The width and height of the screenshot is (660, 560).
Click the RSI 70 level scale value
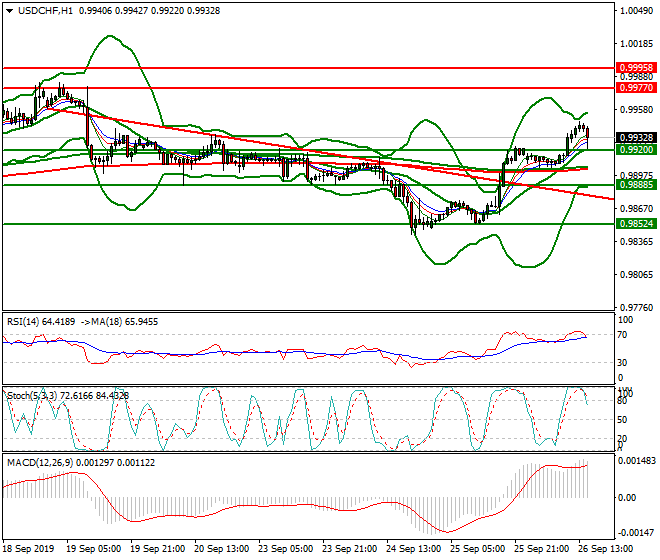pyautogui.click(x=622, y=335)
